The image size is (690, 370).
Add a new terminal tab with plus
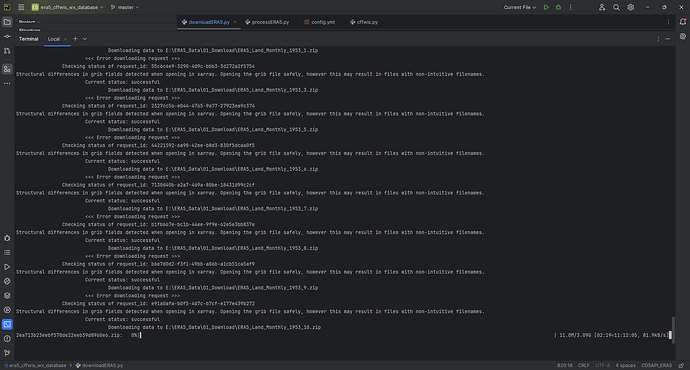[75, 39]
